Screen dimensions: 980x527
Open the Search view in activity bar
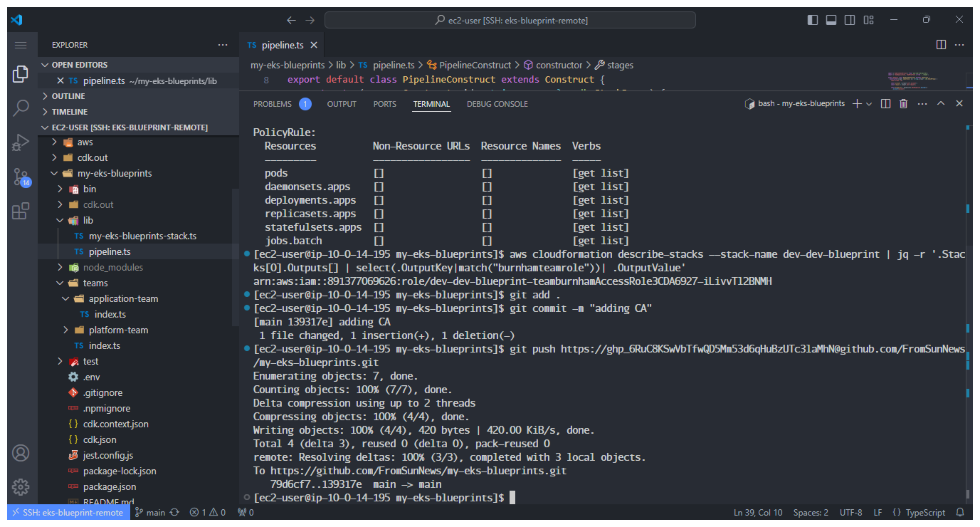click(x=20, y=108)
